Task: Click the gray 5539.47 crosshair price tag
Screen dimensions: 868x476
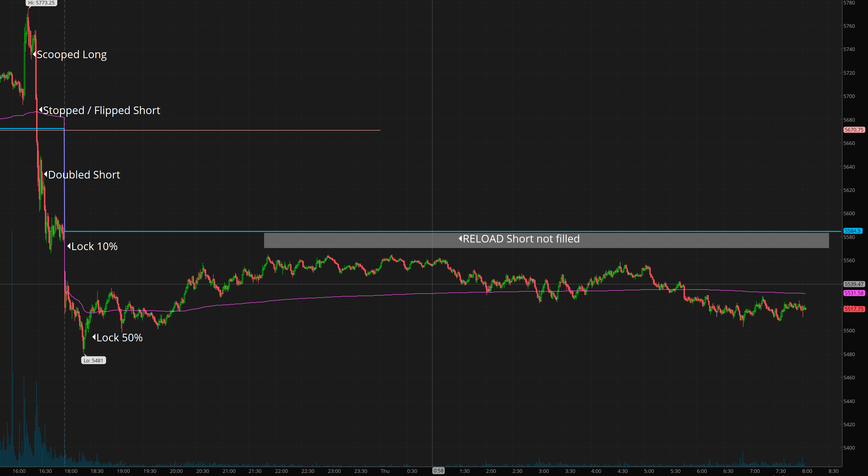Action: [x=854, y=284]
